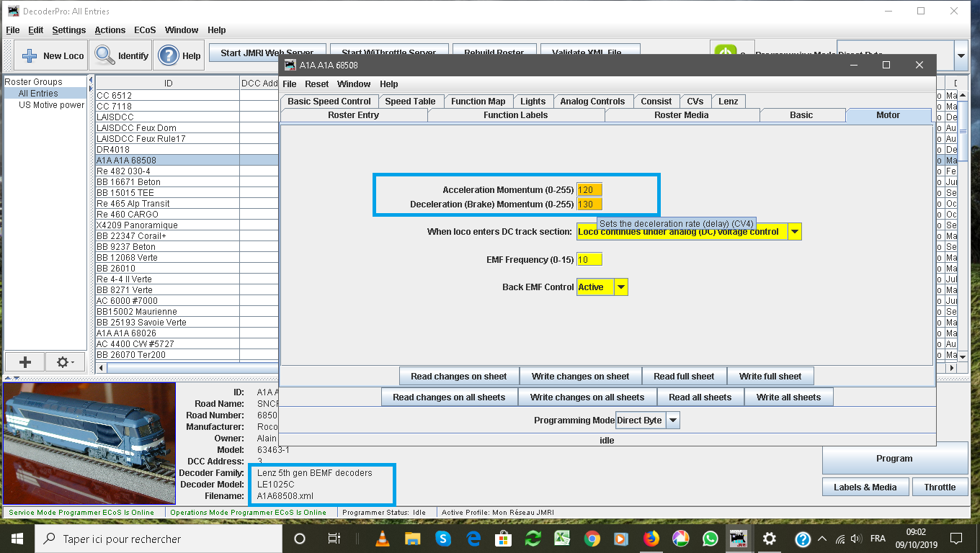Click the Program button in DecoderPro
980x553 pixels.
[894, 459]
